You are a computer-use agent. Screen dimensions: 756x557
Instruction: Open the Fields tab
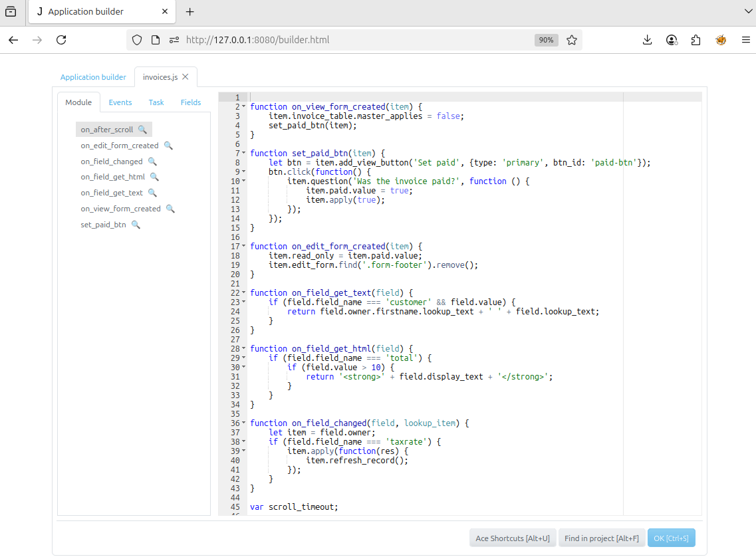click(191, 102)
